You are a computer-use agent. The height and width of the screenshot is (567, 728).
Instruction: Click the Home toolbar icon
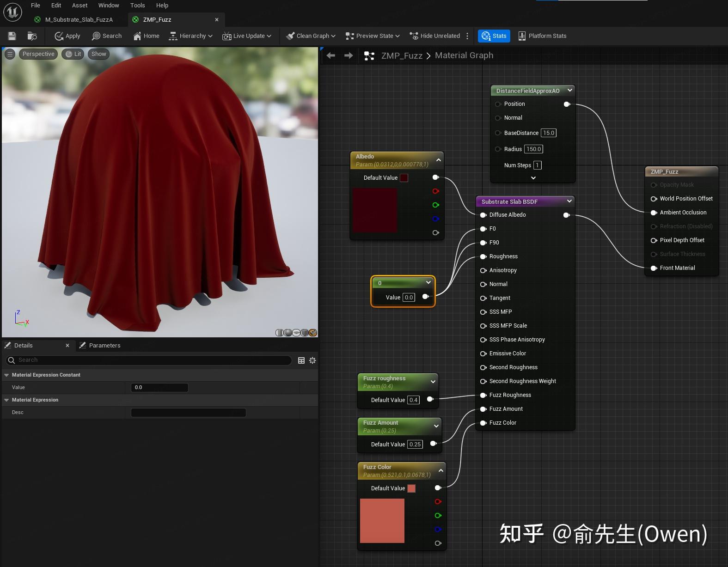pos(146,36)
